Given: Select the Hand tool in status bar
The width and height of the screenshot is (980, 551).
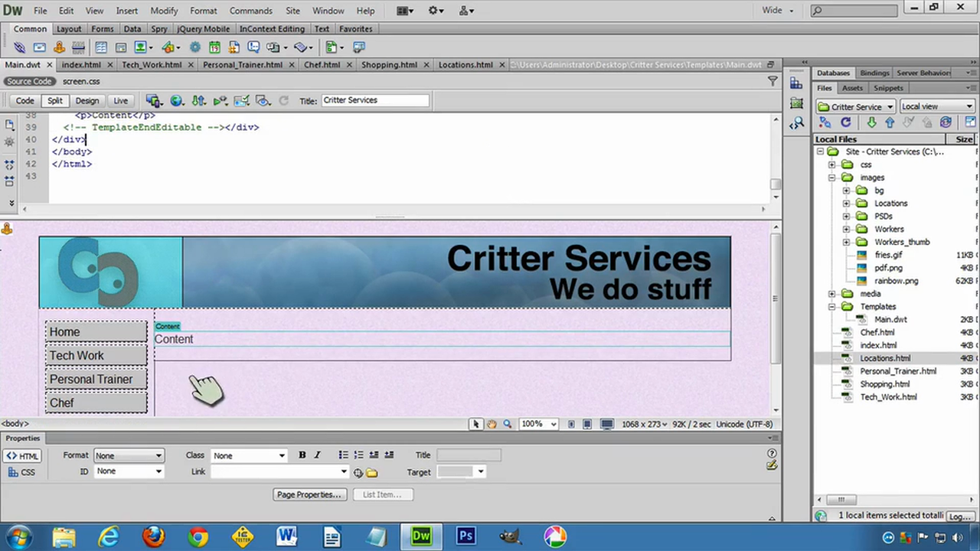Looking at the screenshot, I should click(x=492, y=424).
